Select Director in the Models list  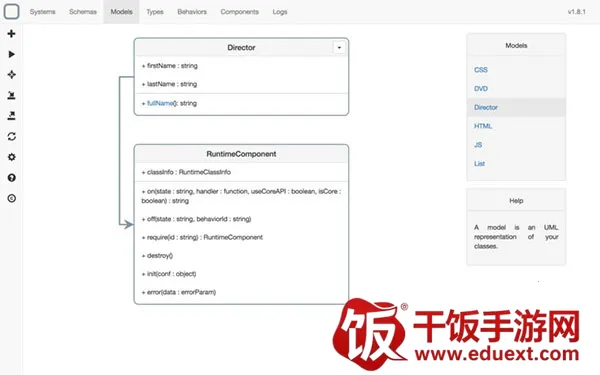[x=516, y=108]
